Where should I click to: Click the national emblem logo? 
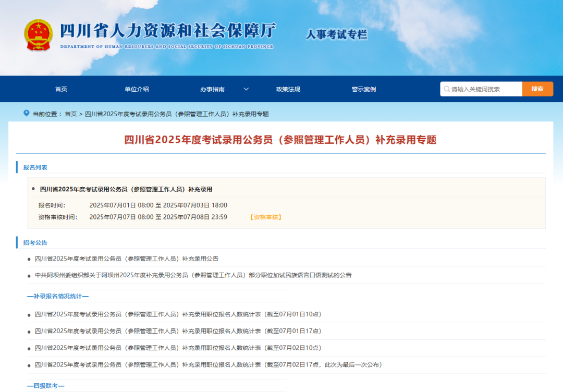point(39,35)
